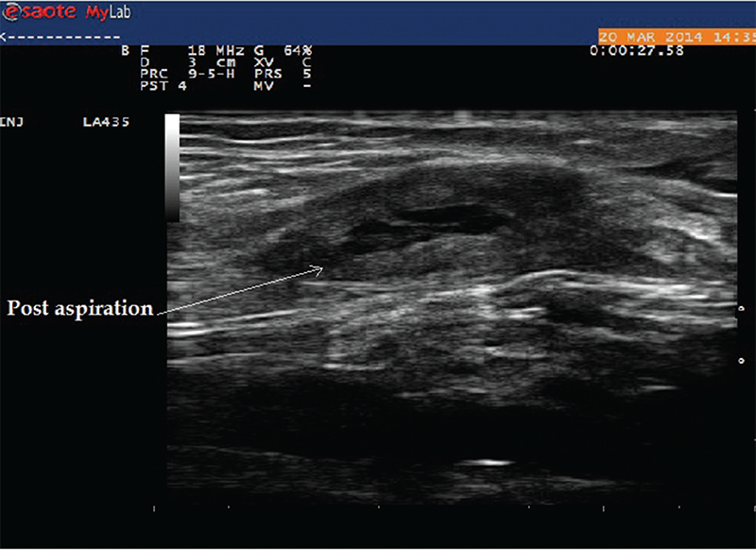Image resolution: width=756 pixels, height=550 pixels.
Task: Click the bright echo spot near image bottom
Action: click(489, 463)
